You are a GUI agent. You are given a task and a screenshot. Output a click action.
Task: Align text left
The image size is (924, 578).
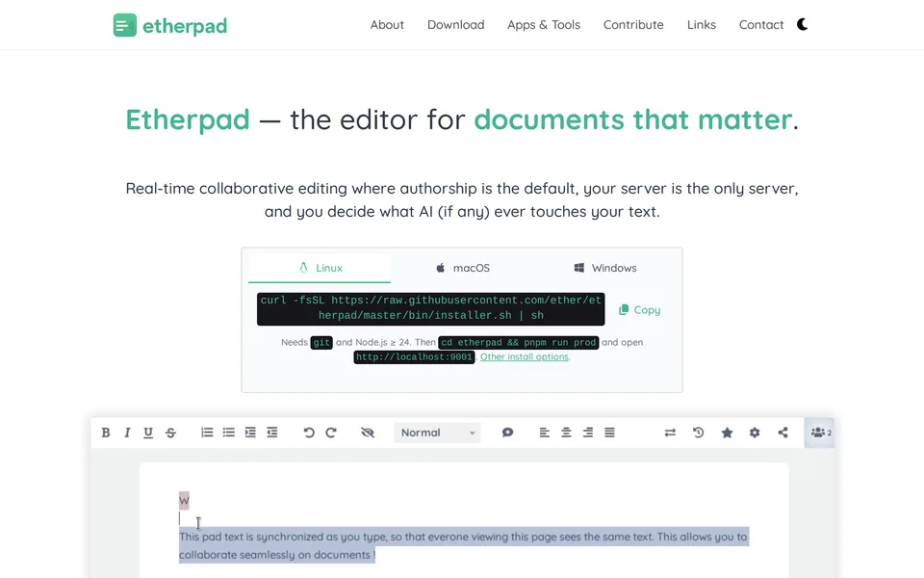point(545,433)
